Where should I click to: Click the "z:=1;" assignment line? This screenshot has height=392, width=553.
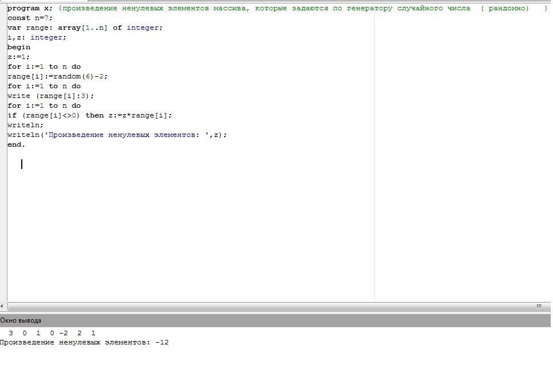(x=19, y=57)
